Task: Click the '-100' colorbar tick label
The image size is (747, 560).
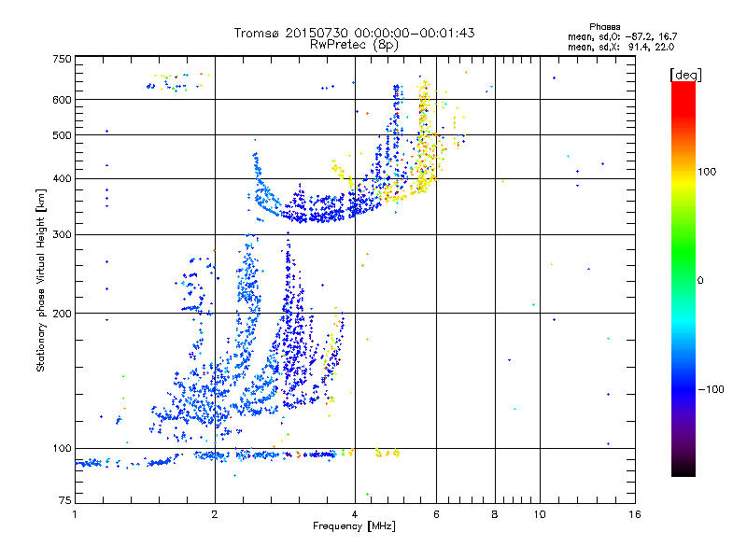Action: pos(711,389)
